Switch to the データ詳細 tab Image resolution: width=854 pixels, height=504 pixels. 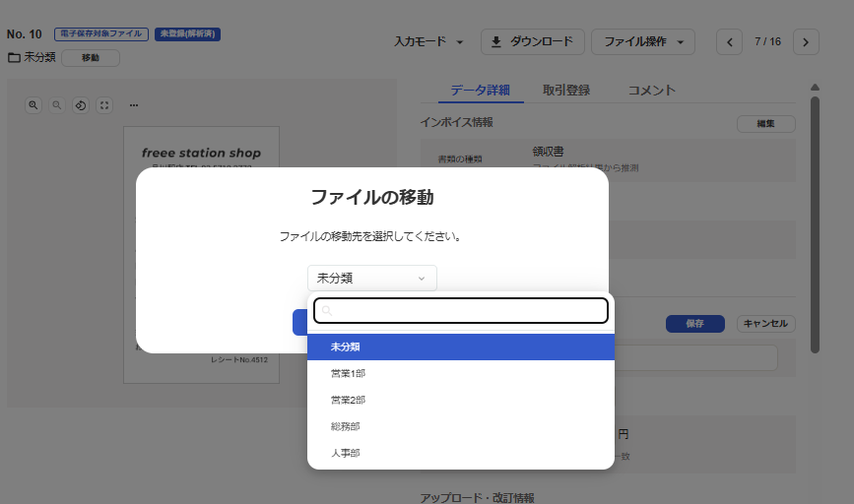tap(481, 90)
